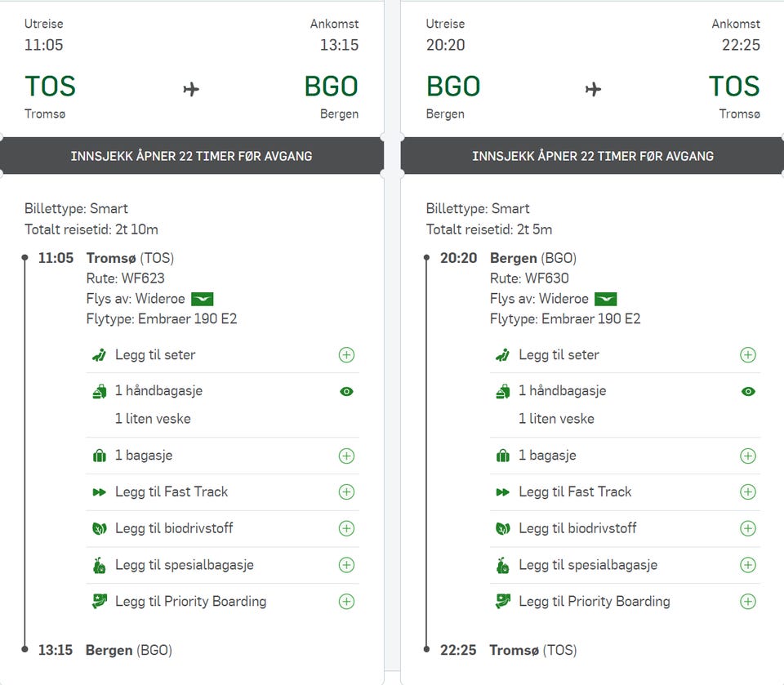
Task: Add biofuel plus on WF623 flight
Action: click(x=346, y=529)
